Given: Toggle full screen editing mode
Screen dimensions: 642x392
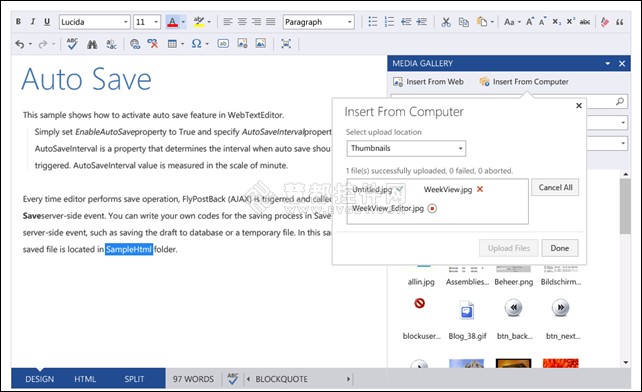Looking at the screenshot, I should (286, 43).
